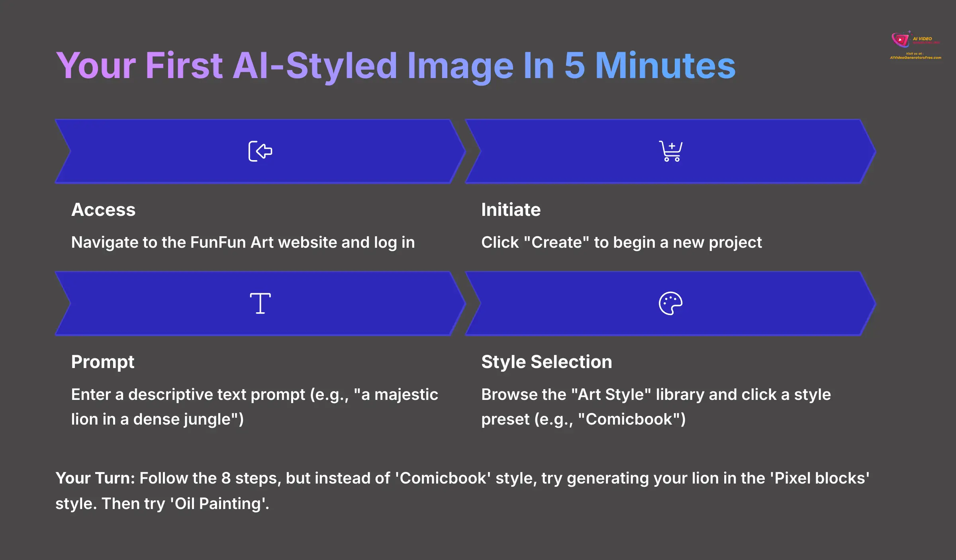Click the "Initiate" step title

point(511,210)
